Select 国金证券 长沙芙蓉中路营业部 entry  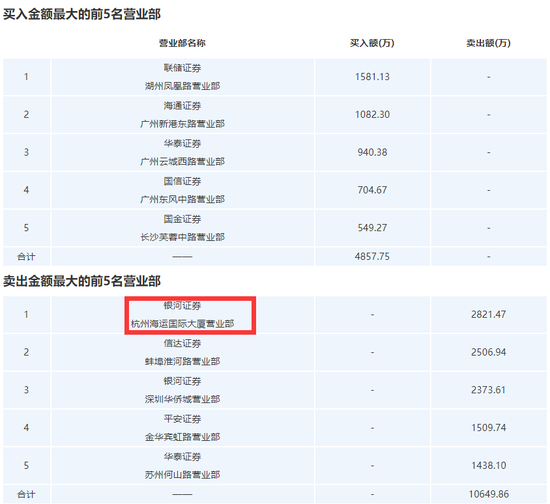tap(182, 228)
